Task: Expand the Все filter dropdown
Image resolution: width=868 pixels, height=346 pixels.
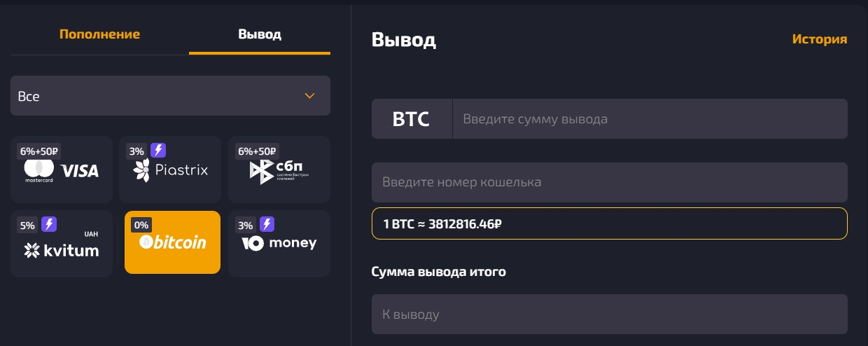Action: pyautogui.click(x=170, y=96)
